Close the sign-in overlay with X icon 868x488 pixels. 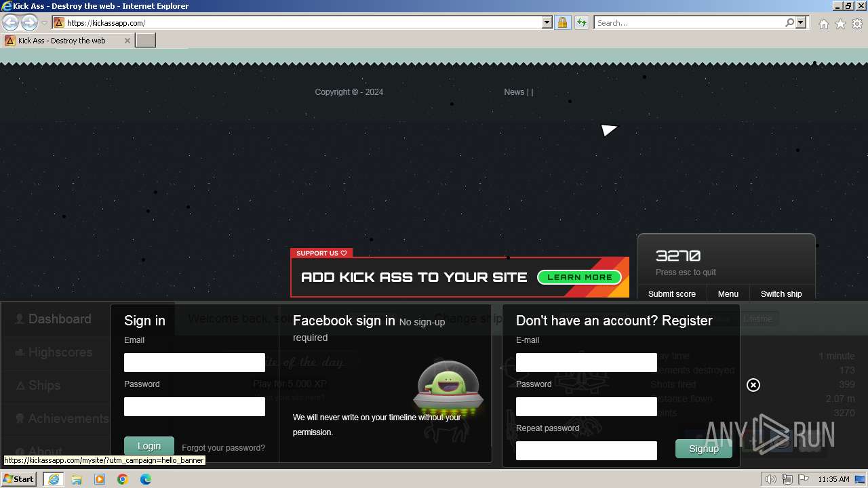[753, 385]
